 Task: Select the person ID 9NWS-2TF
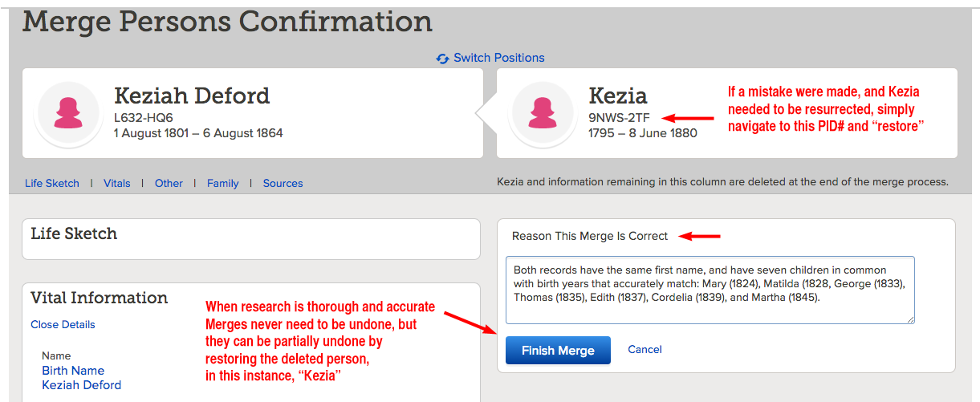pos(620,118)
